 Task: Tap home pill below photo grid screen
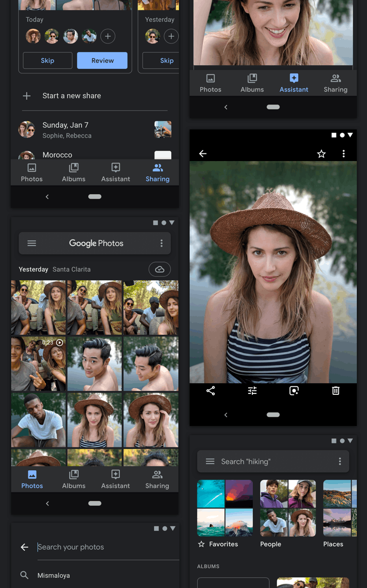coord(95,503)
